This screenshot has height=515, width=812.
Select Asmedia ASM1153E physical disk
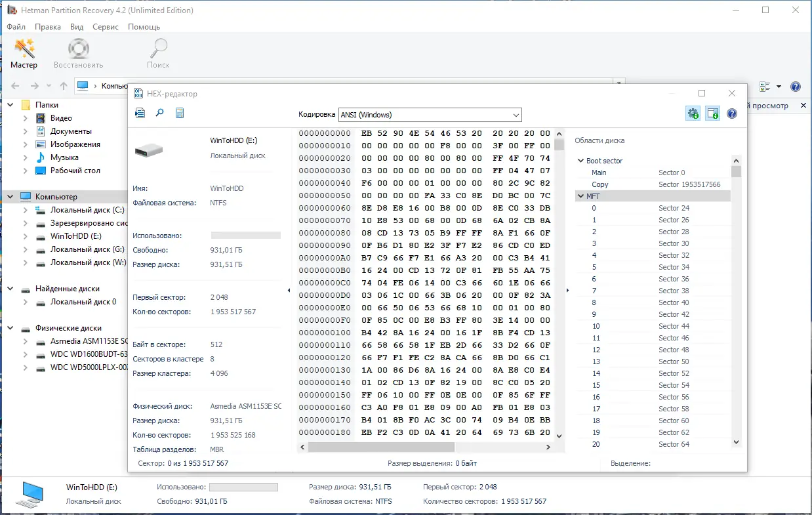(x=89, y=341)
